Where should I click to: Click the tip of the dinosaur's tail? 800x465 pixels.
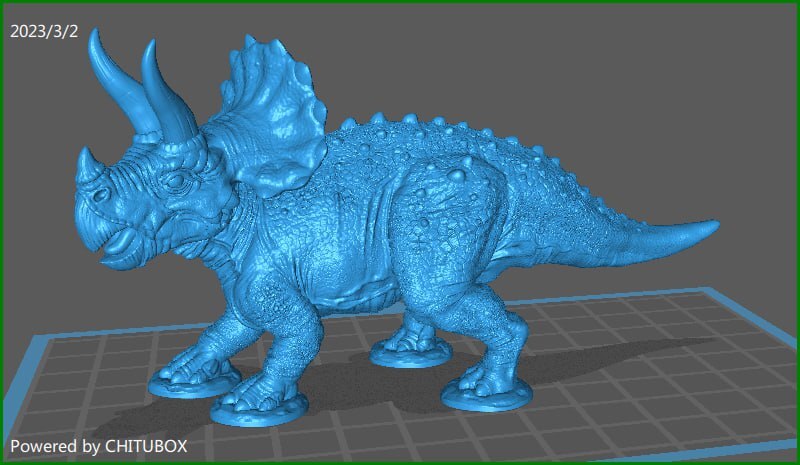pos(704,226)
